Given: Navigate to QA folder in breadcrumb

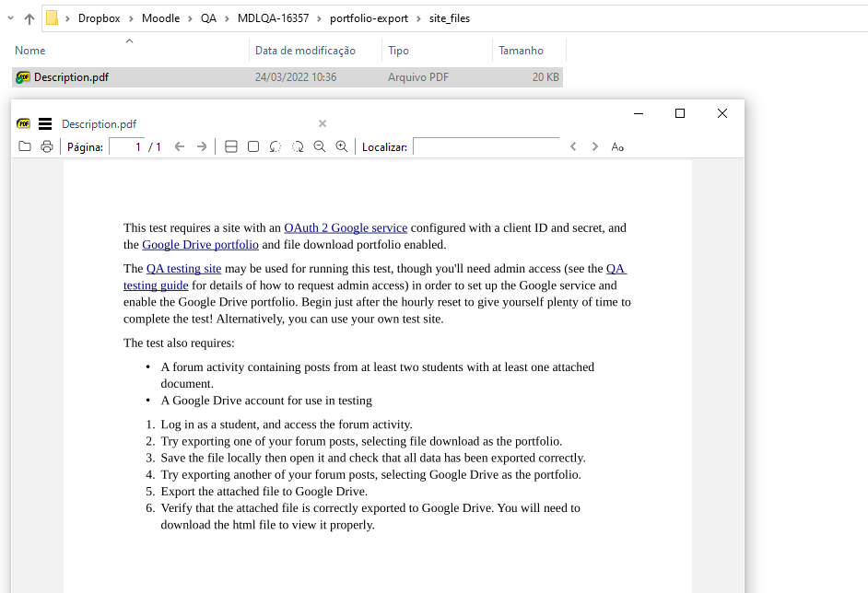Looking at the screenshot, I should [208, 18].
